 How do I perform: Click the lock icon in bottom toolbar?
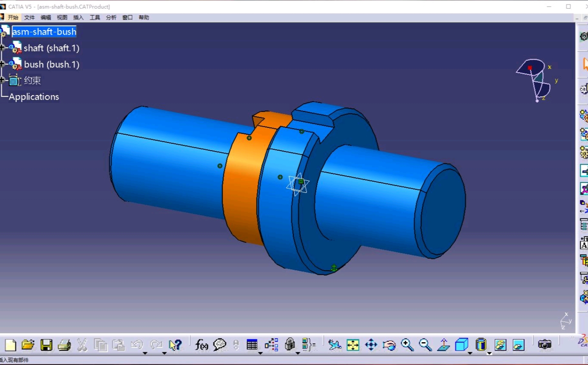290,345
